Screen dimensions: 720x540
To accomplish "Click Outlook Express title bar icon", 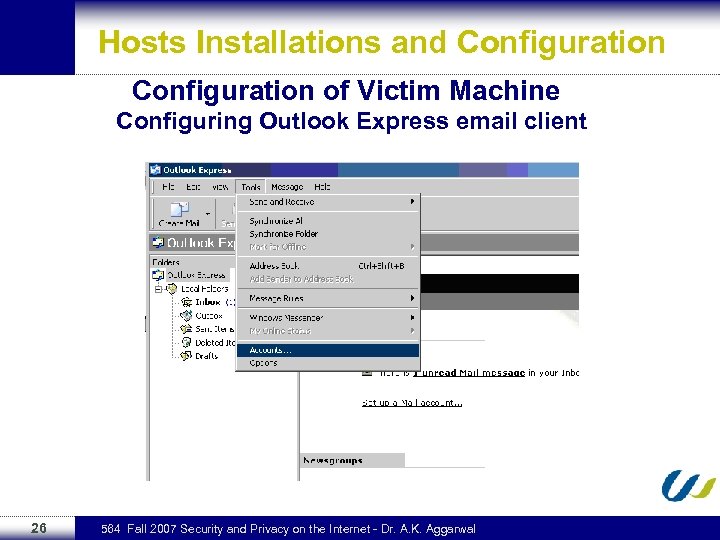I will 155,170.
